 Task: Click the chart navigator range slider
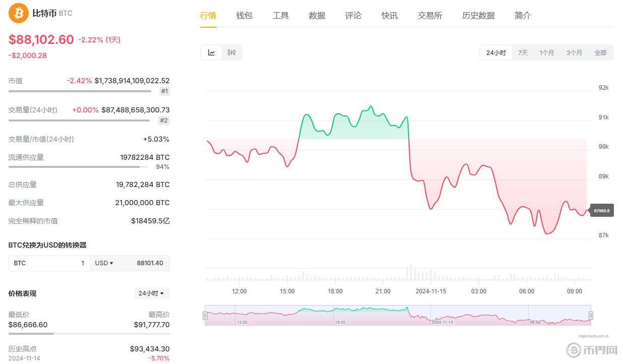pos(398,315)
